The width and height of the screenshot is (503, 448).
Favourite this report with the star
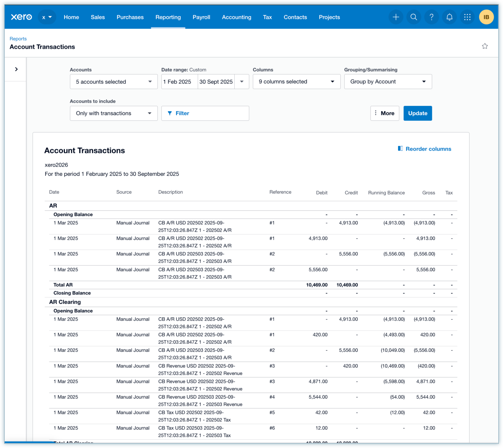pos(485,46)
